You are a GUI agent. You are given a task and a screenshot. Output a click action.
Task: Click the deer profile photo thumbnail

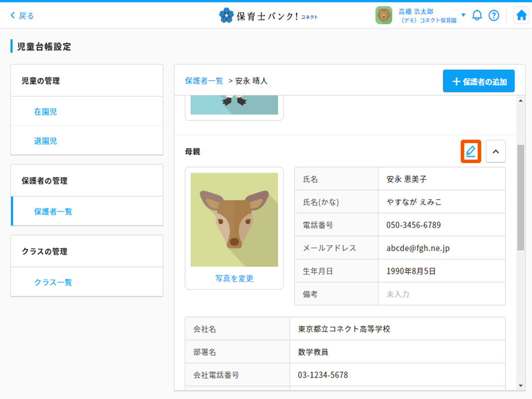pos(234,219)
